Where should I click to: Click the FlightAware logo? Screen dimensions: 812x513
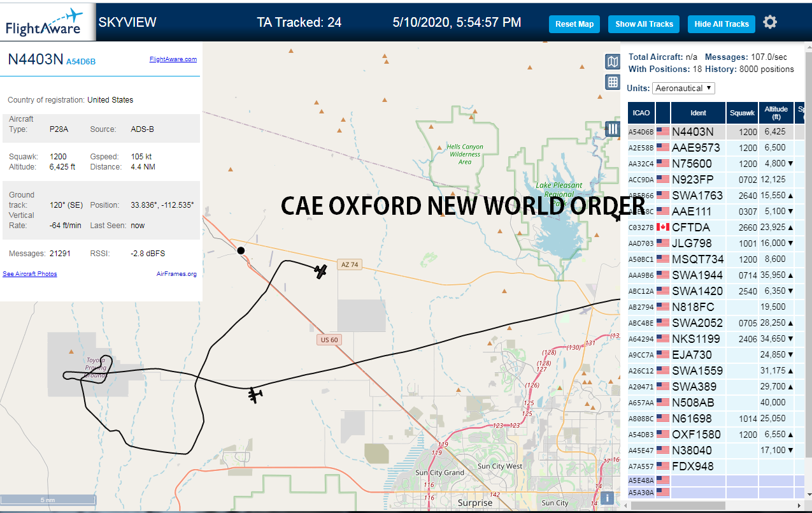click(46, 21)
